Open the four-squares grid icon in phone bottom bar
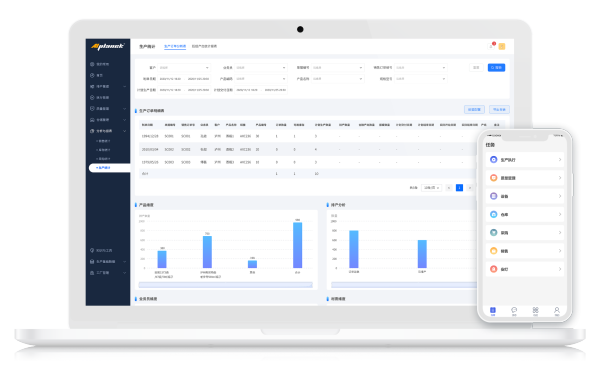The image size is (600, 389). pos(535,311)
